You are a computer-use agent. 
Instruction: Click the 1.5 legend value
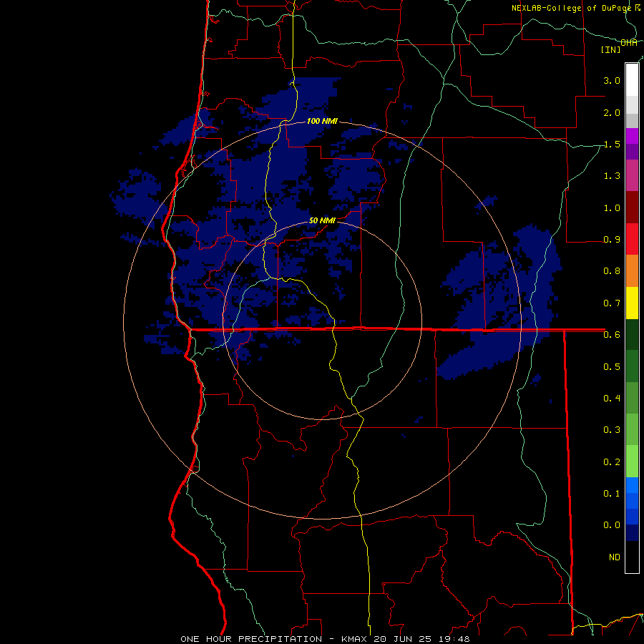coord(612,144)
